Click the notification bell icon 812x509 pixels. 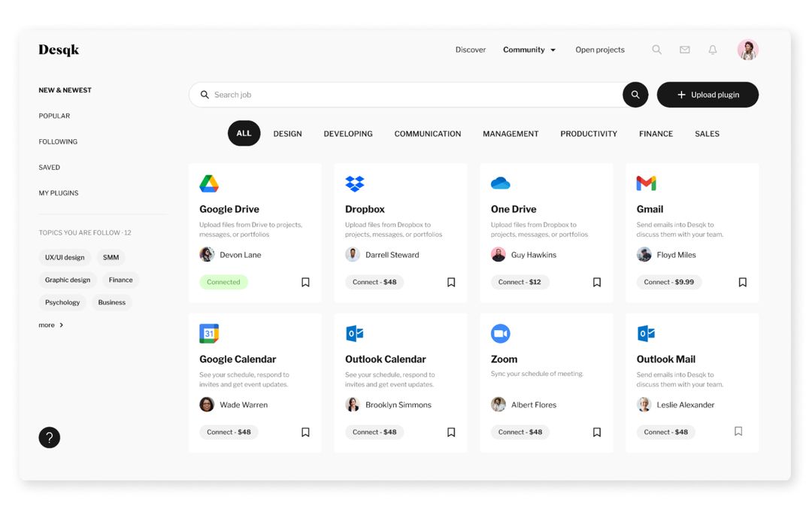click(x=712, y=49)
